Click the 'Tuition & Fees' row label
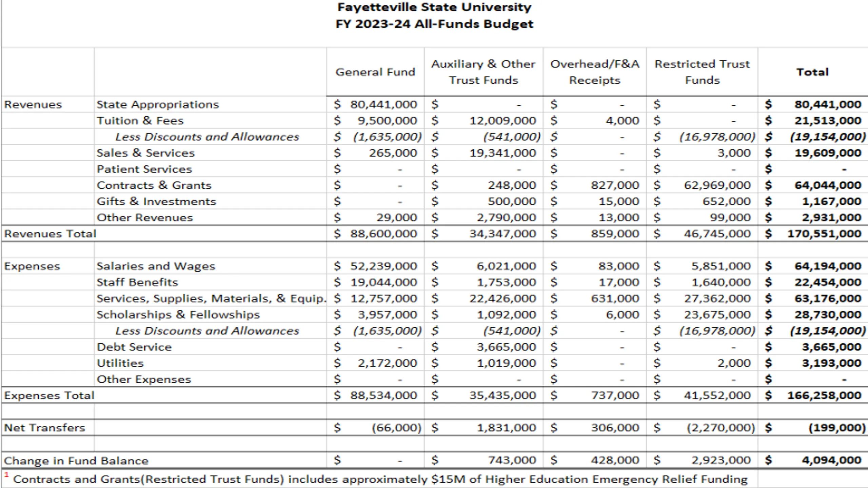Viewport: 868px width, 488px height. (x=140, y=121)
